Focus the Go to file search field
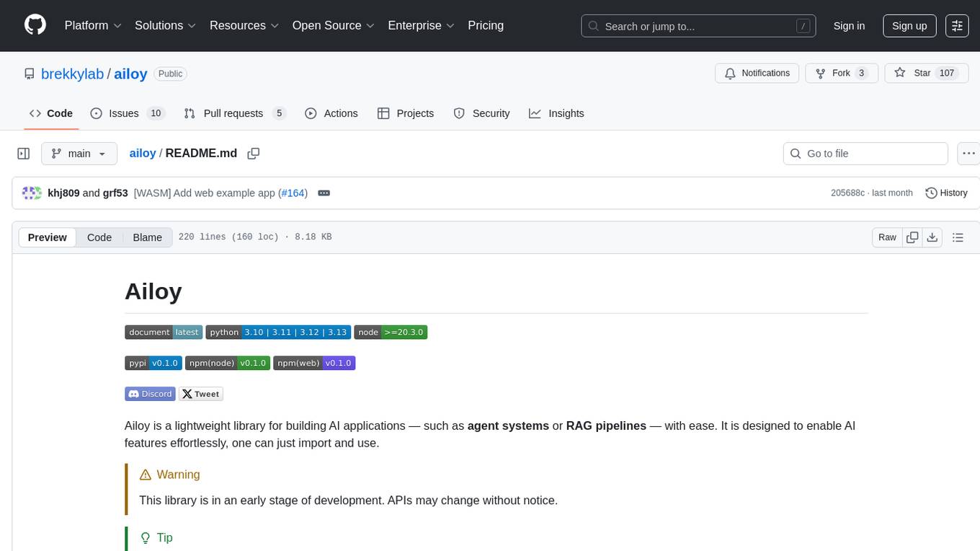Viewport: 980px width, 551px height. [x=865, y=154]
